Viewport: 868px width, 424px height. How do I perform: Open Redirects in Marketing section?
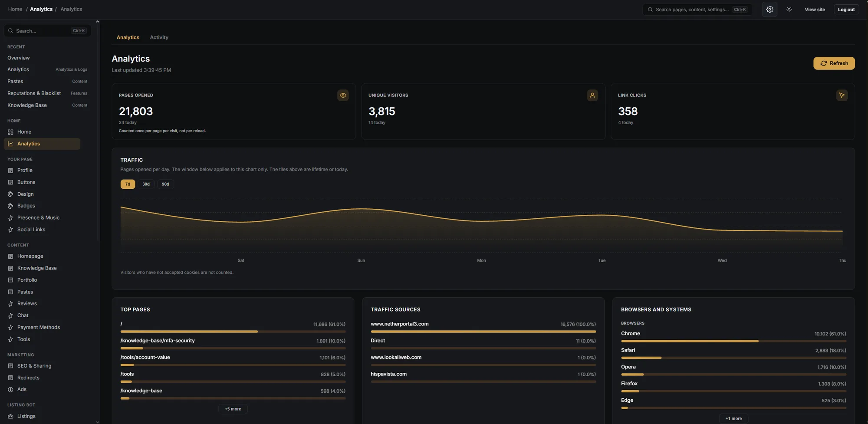(x=28, y=378)
